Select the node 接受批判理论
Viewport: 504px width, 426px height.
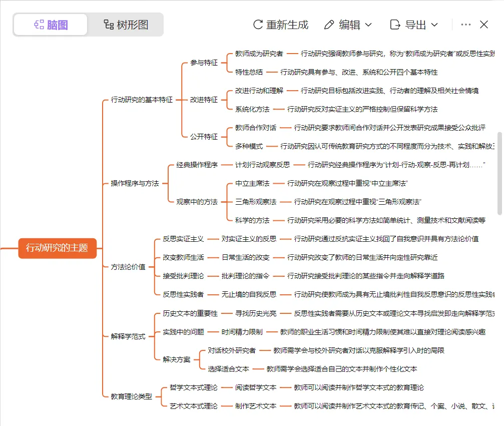click(183, 276)
